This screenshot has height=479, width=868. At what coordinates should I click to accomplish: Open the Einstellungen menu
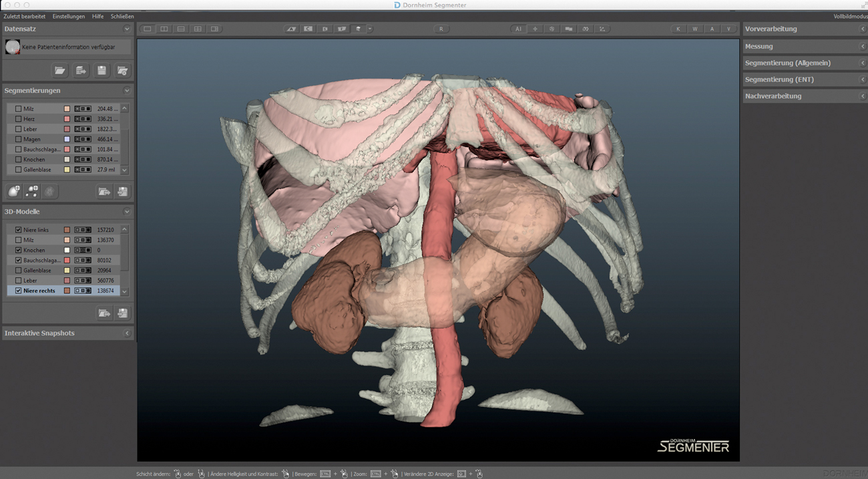click(x=69, y=16)
